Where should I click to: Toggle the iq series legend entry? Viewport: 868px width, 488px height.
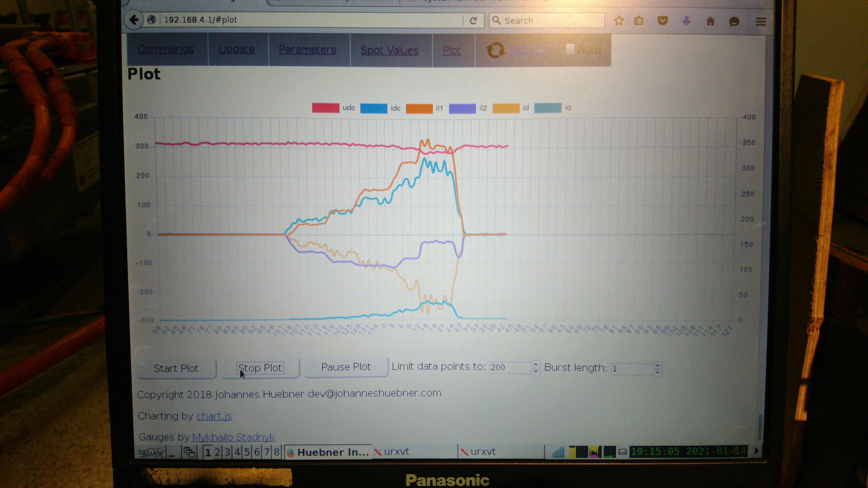pyautogui.click(x=548, y=108)
